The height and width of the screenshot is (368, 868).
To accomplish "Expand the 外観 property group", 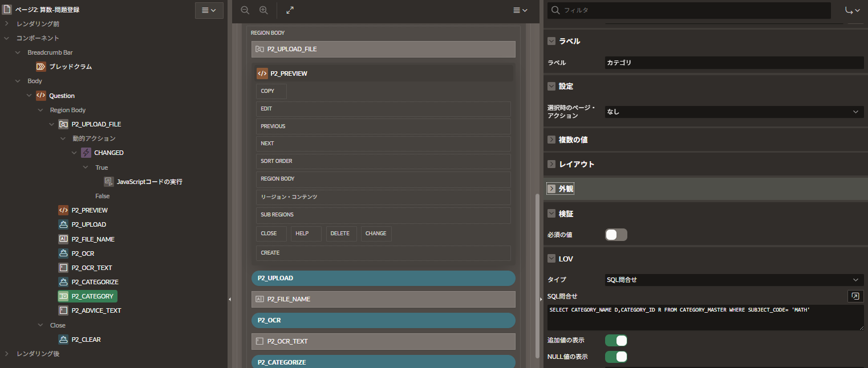I will (551, 188).
